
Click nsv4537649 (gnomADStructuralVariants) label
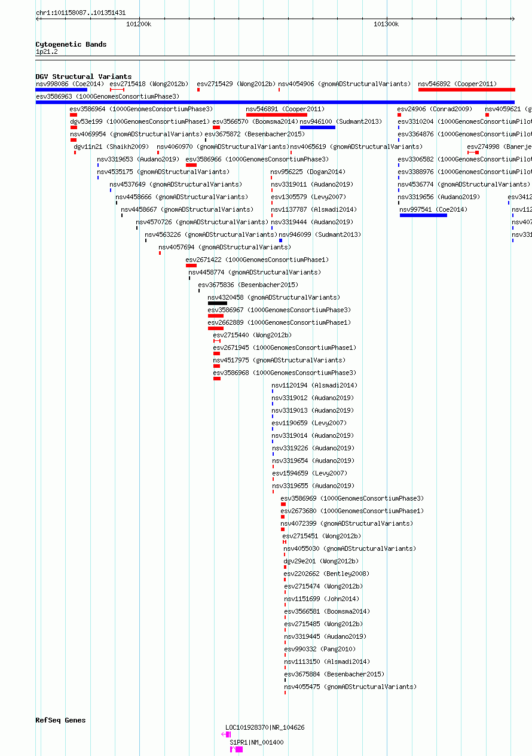176,185
